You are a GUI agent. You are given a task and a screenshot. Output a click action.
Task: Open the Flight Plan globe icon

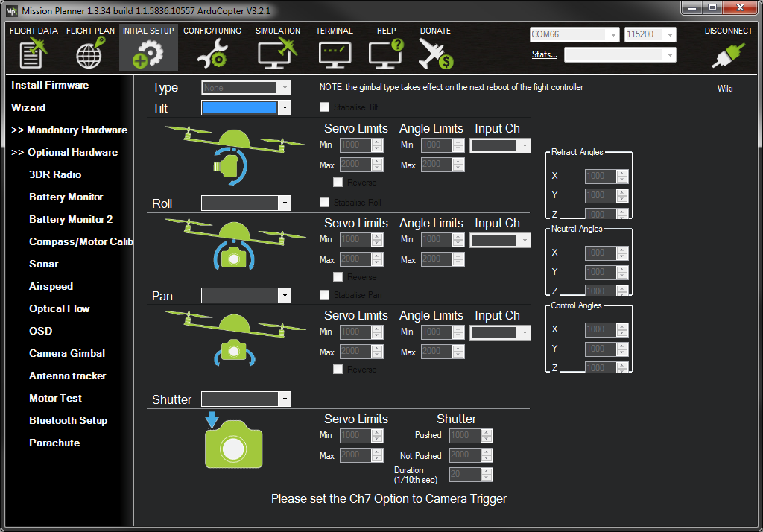coord(90,54)
